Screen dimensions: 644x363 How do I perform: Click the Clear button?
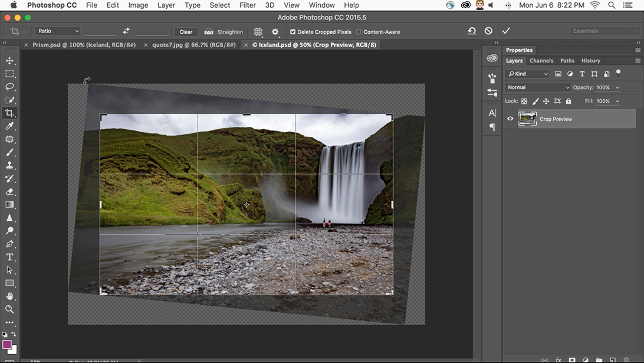(186, 32)
